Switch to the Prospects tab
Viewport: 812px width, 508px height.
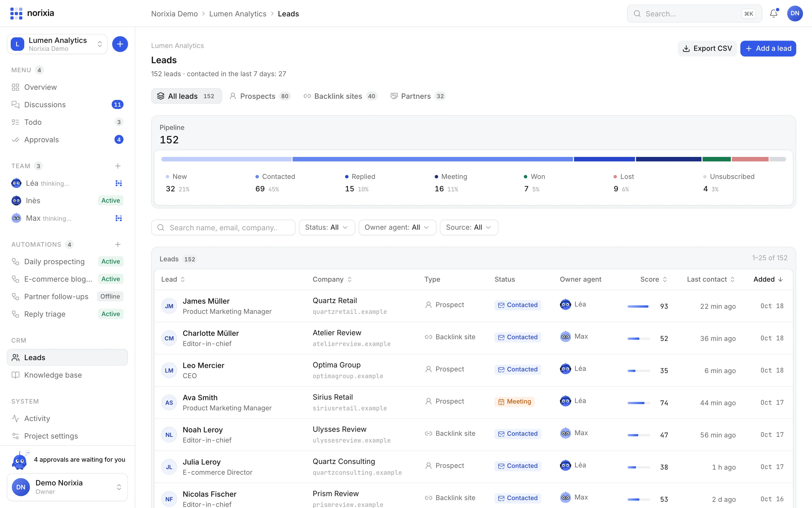tap(260, 96)
